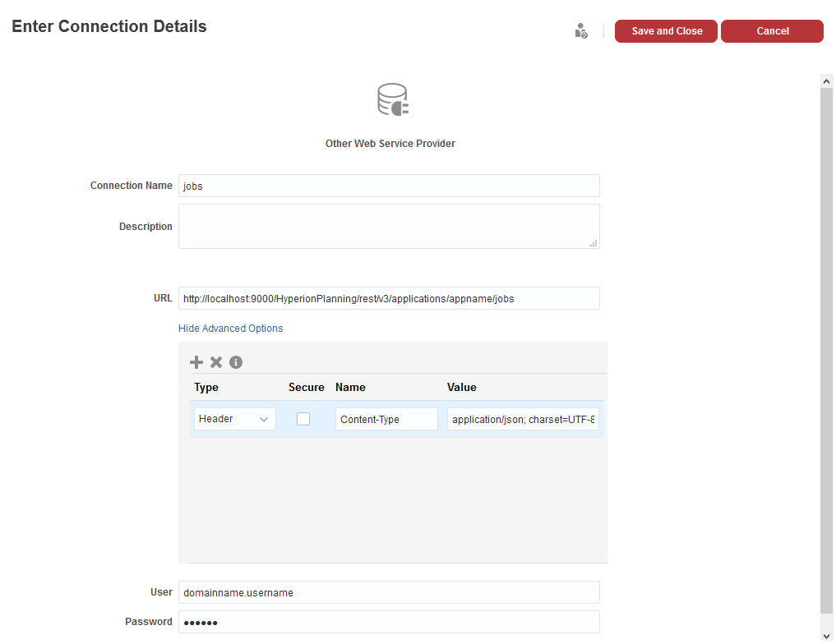Viewport: 836px width, 644px height.
Task: Click the add row plus icon
Action: pos(196,362)
